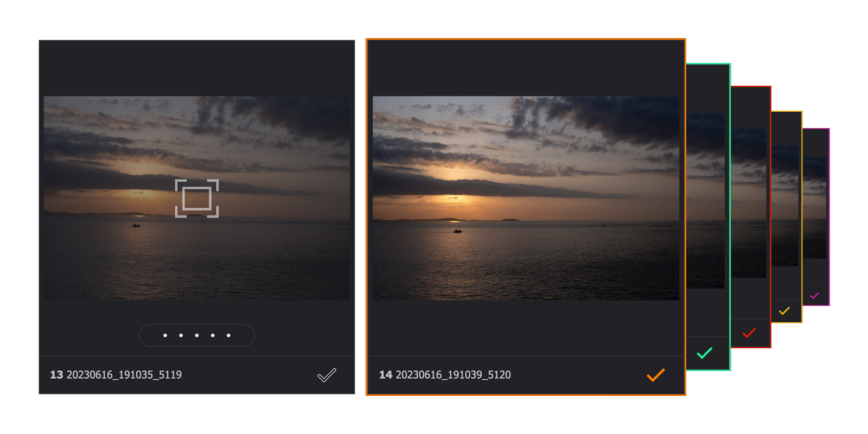Click filename 20230616_191039_5120 label
The image size is (868, 434).
[453, 375]
